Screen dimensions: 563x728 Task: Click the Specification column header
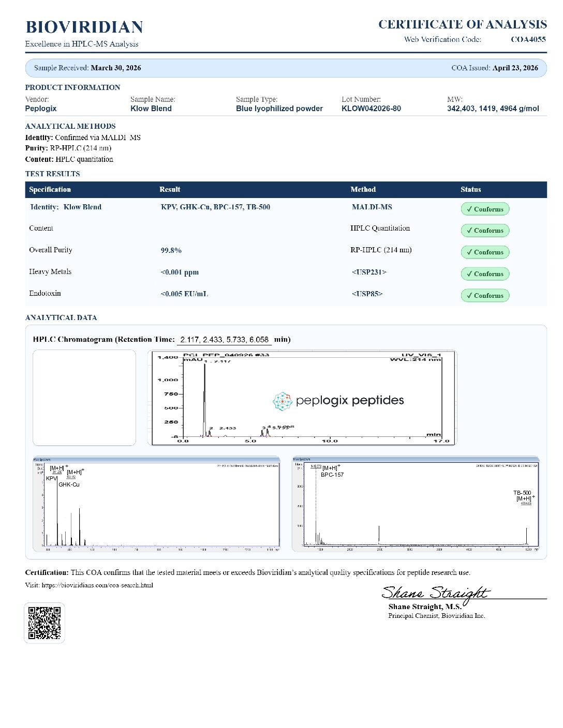(x=50, y=190)
